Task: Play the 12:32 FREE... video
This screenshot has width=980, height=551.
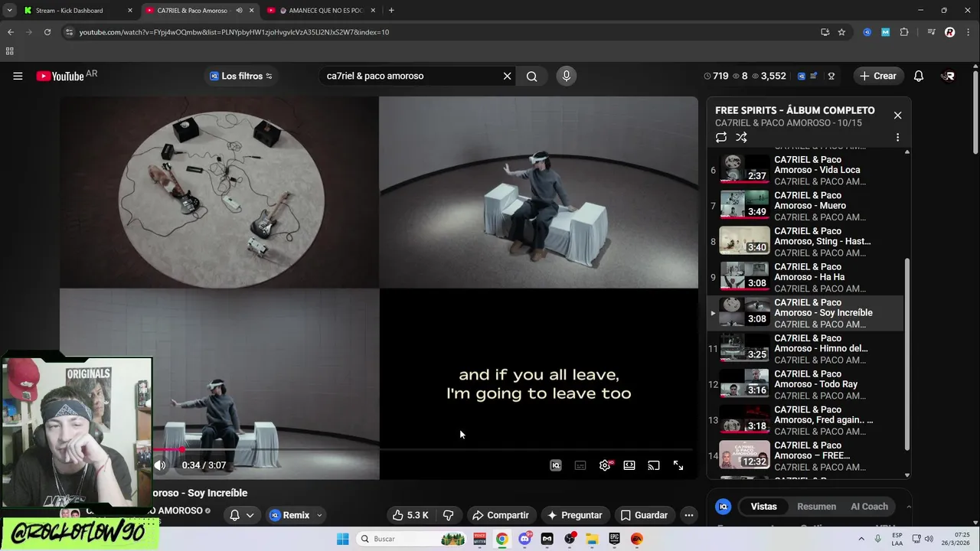Action: 805,455
